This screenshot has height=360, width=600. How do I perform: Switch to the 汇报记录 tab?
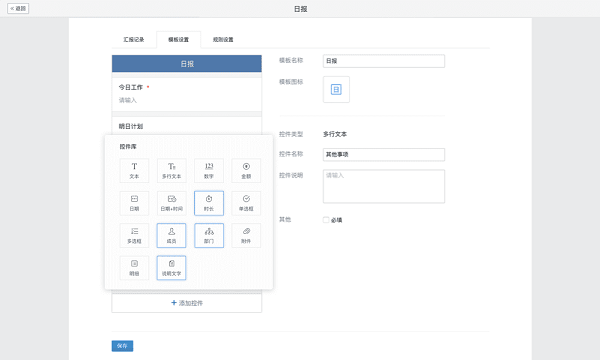(x=134, y=39)
